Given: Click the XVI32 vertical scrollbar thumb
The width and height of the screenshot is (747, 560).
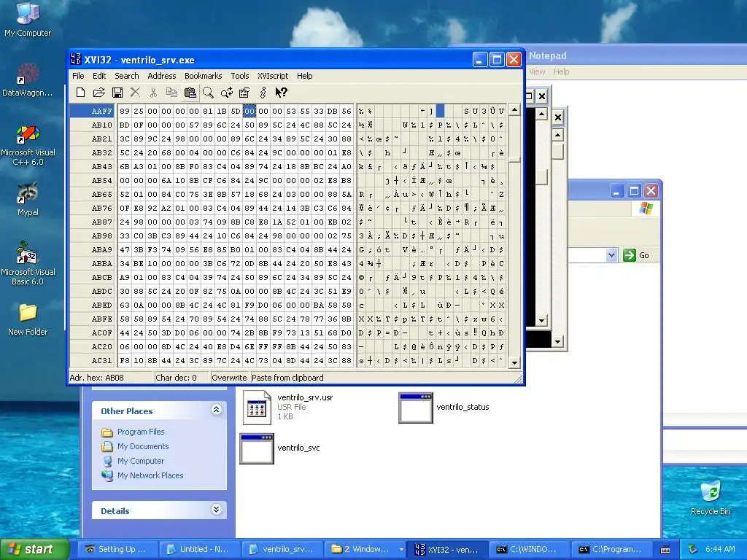Looking at the screenshot, I should coord(514,159).
